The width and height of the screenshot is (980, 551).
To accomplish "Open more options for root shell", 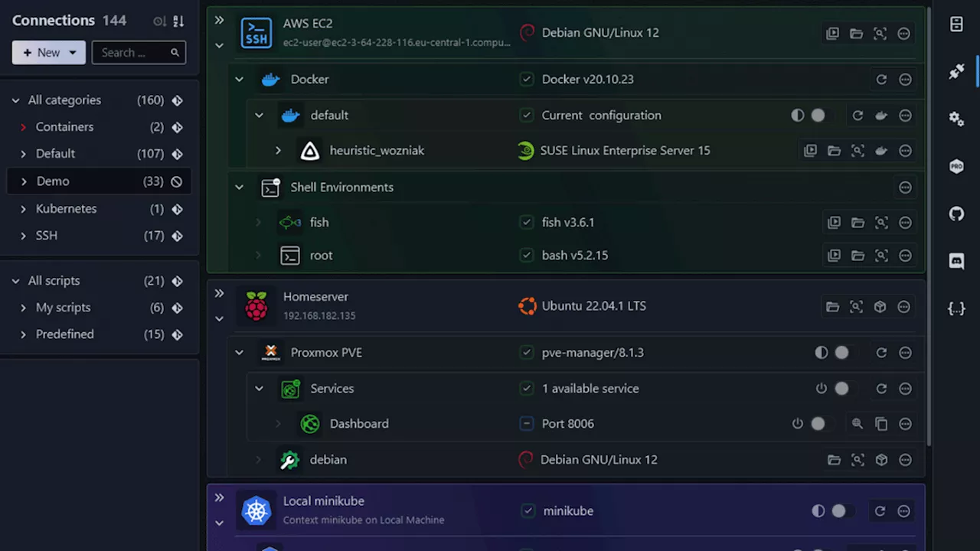I will [905, 256].
